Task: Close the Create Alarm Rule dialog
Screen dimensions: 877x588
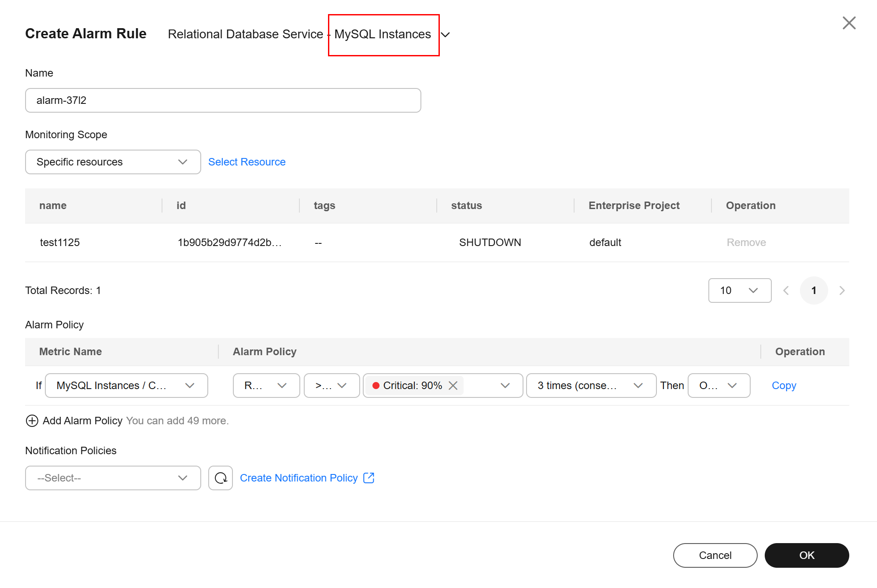Action: tap(849, 23)
